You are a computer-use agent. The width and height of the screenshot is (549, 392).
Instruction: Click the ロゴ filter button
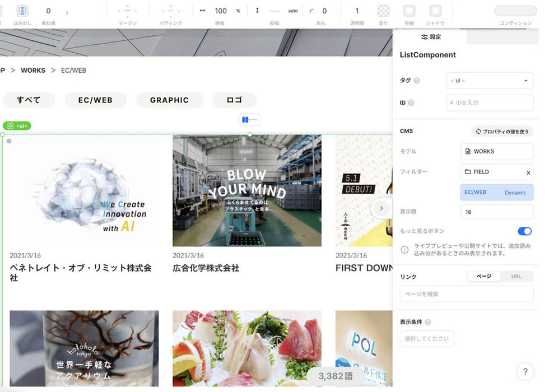pyautogui.click(x=234, y=100)
